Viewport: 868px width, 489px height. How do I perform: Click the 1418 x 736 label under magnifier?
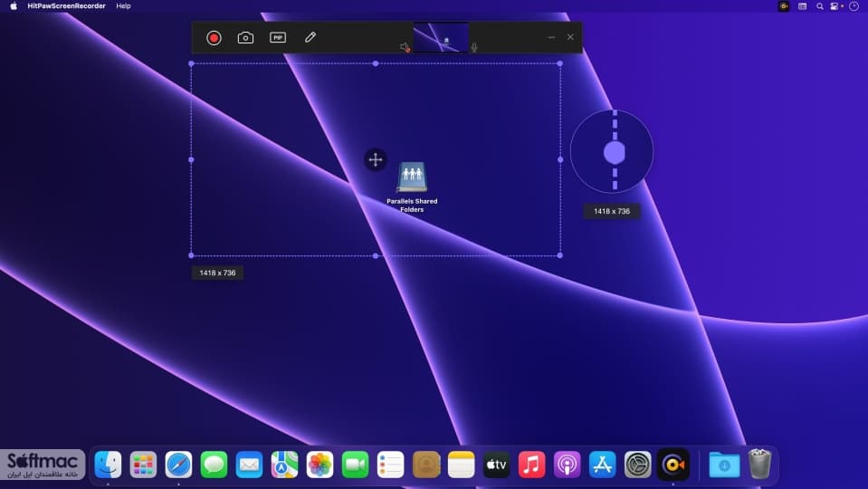tap(612, 211)
